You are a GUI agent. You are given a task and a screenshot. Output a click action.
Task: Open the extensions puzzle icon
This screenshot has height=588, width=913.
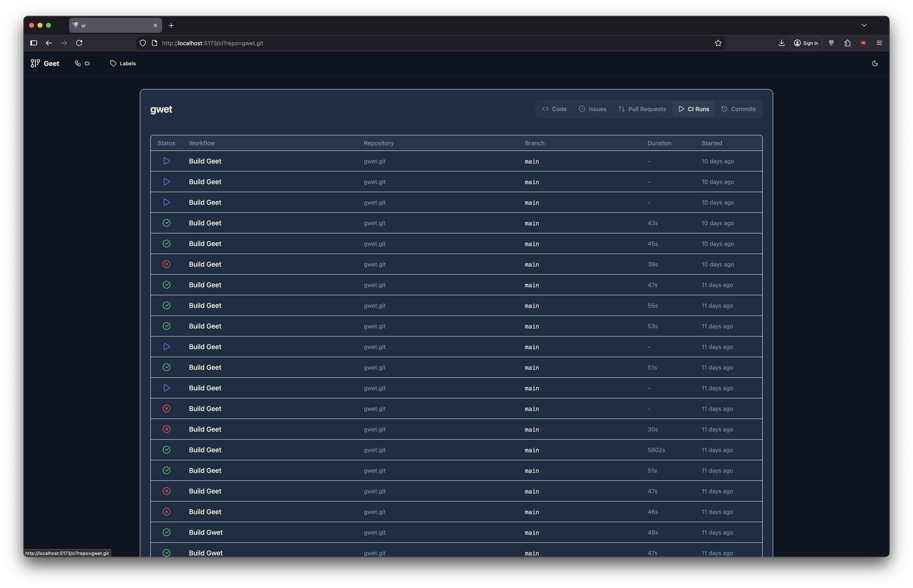pos(847,43)
